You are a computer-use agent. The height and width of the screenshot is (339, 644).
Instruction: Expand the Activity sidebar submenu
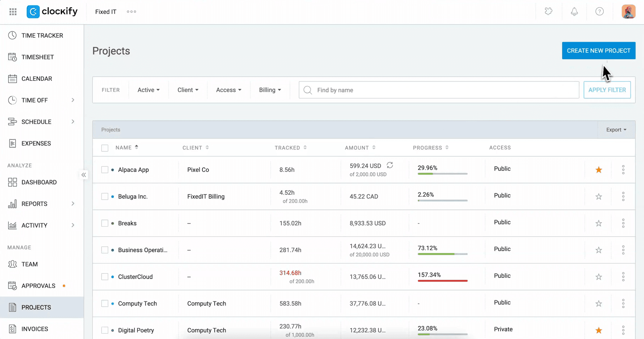pos(73,225)
